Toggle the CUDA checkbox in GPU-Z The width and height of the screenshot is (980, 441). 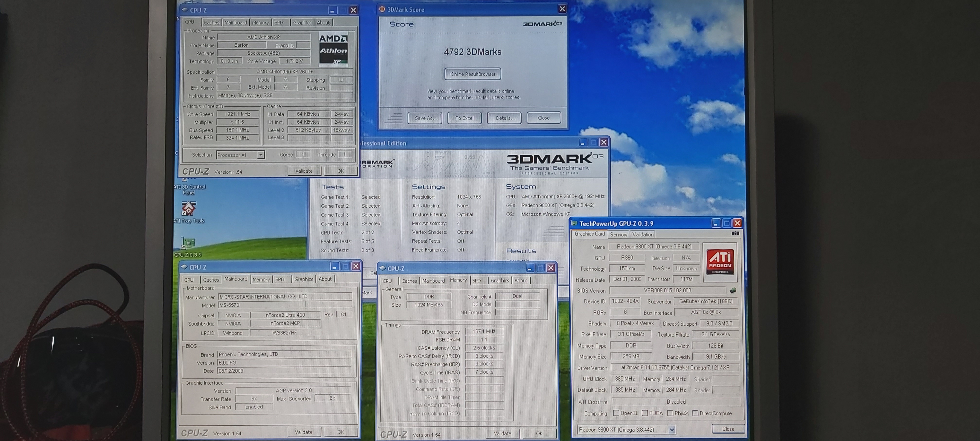coord(645,413)
